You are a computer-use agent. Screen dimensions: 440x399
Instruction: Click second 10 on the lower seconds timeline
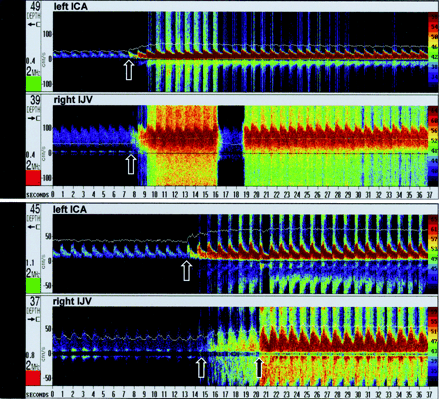155,394
